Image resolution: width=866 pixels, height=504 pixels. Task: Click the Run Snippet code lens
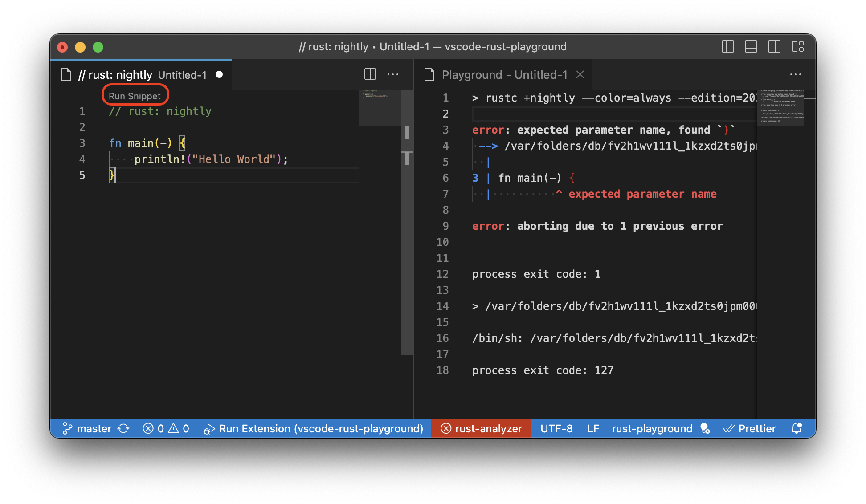[x=135, y=96]
